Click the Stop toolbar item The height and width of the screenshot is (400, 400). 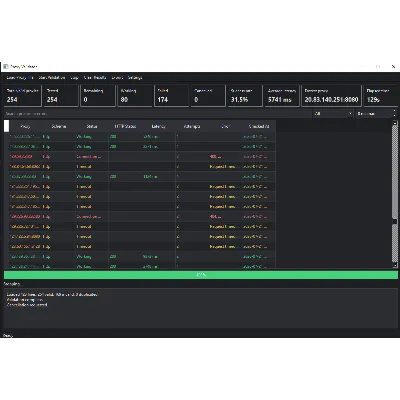click(x=74, y=78)
